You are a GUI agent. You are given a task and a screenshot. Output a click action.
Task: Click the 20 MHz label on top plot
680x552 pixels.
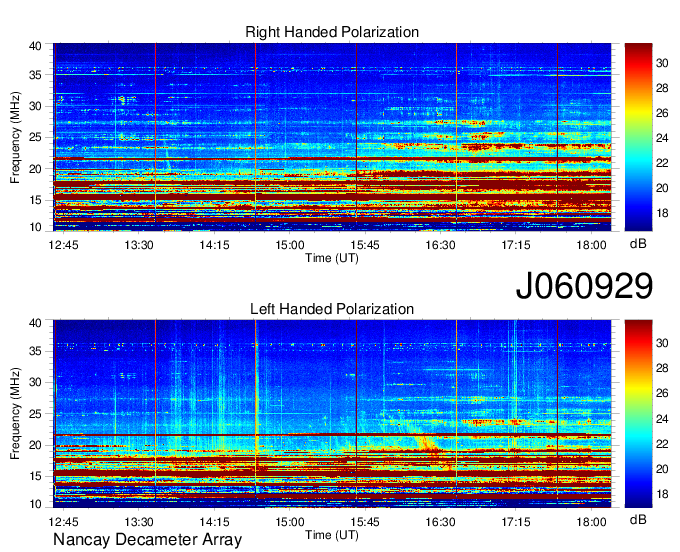pos(35,169)
